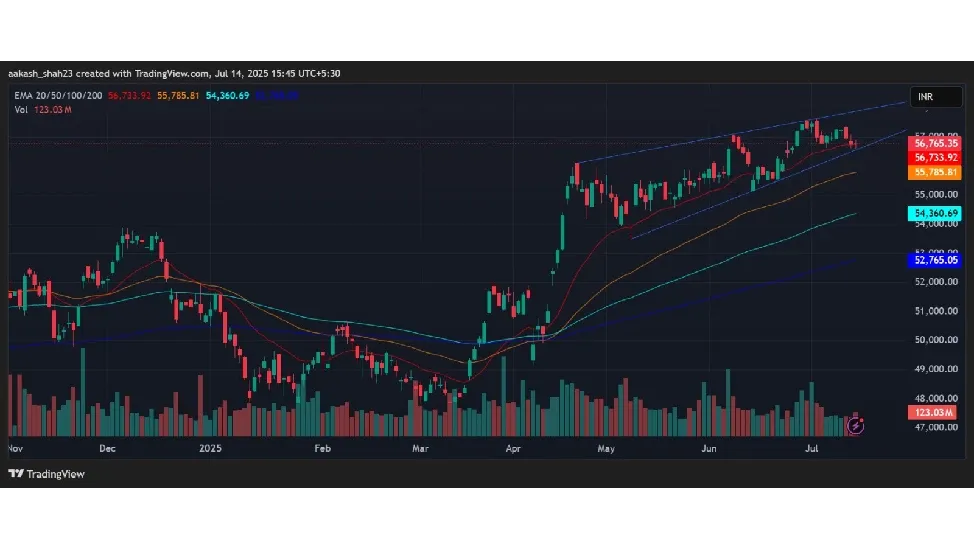Click the cyan 54,360.69 price axis label

[x=935, y=213]
